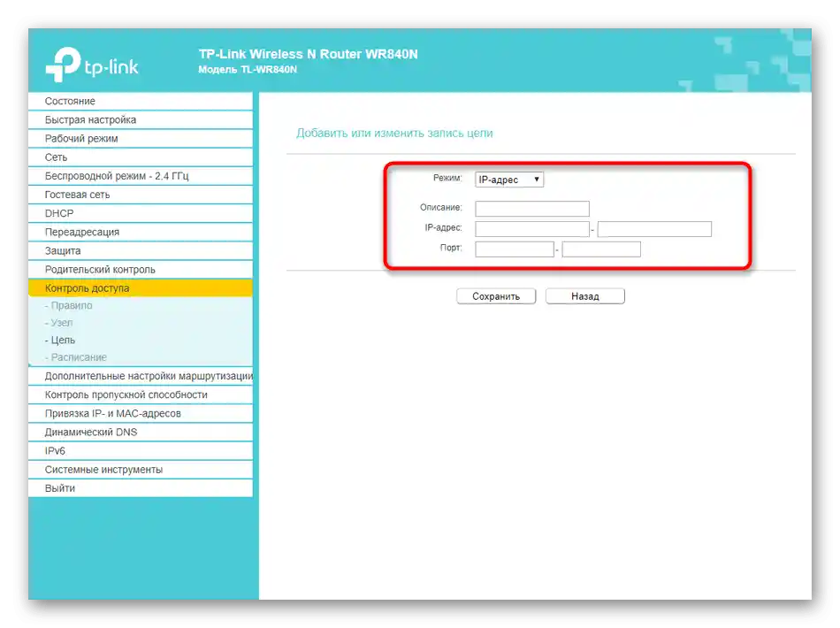Open the Состояние menu item
The width and height of the screenshot is (840, 628).
(141, 101)
